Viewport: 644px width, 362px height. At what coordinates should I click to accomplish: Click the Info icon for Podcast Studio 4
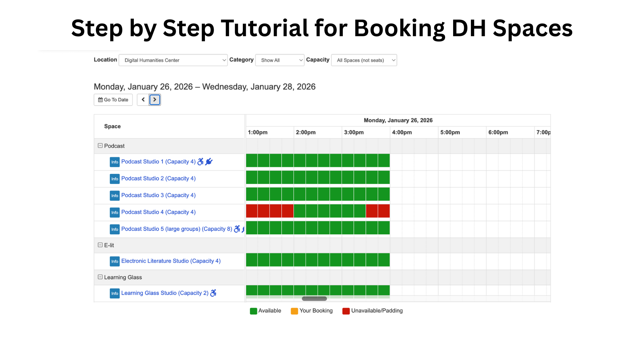[x=114, y=212]
